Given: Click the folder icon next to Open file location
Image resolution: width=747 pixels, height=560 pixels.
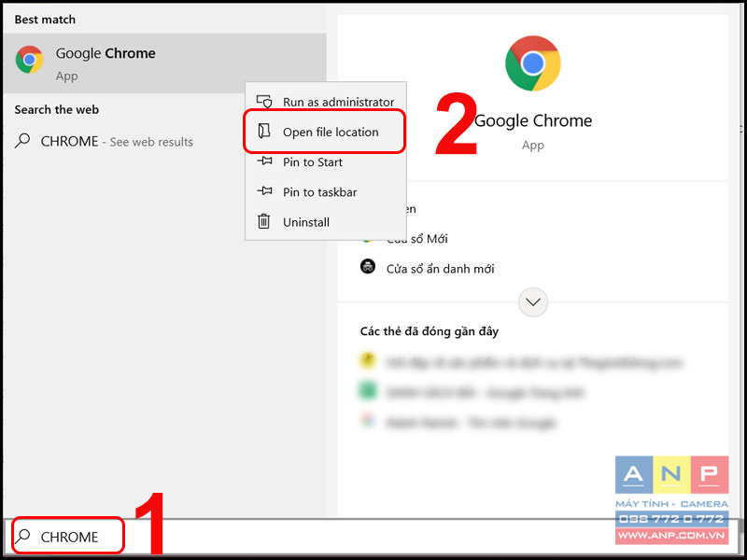Looking at the screenshot, I should tap(264, 131).
